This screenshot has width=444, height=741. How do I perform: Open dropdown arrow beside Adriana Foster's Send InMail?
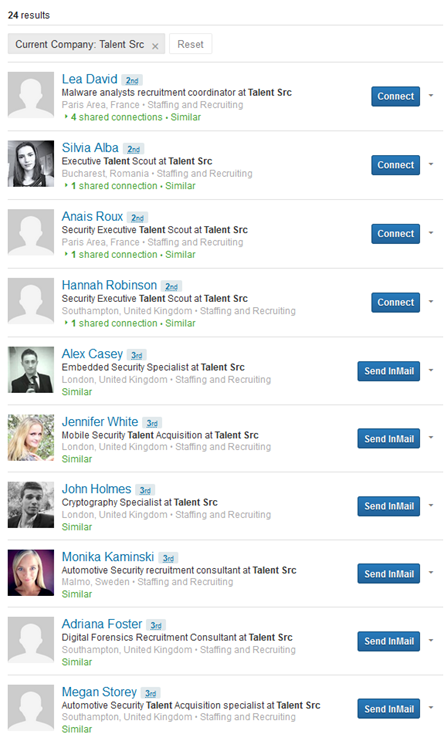(x=431, y=641)
